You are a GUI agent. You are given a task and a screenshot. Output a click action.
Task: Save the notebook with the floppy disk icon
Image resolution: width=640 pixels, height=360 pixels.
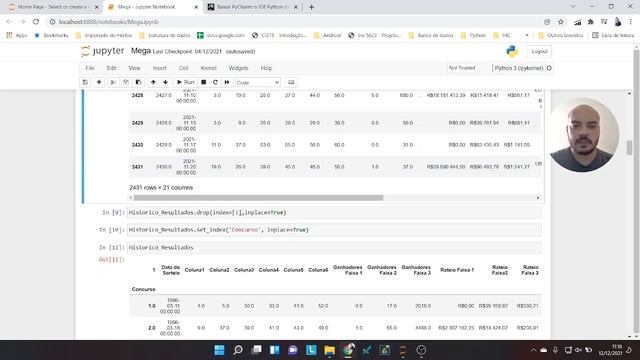click(85, 82)
